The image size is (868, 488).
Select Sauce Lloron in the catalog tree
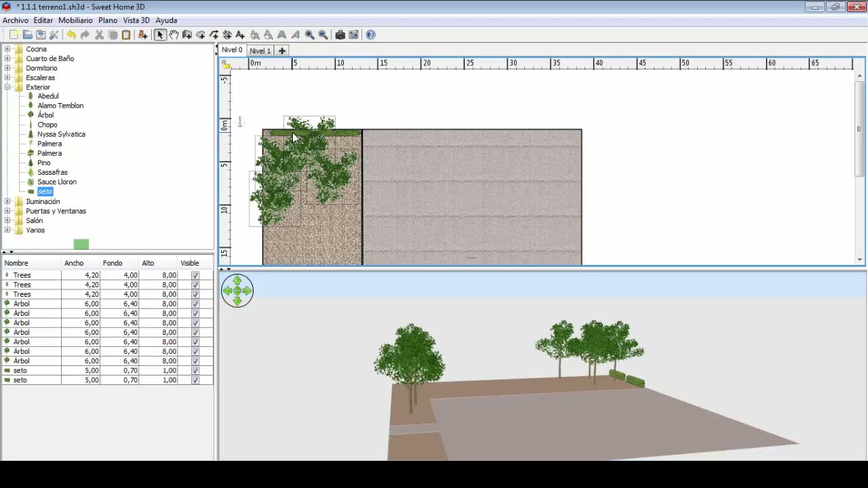point(57,182)
